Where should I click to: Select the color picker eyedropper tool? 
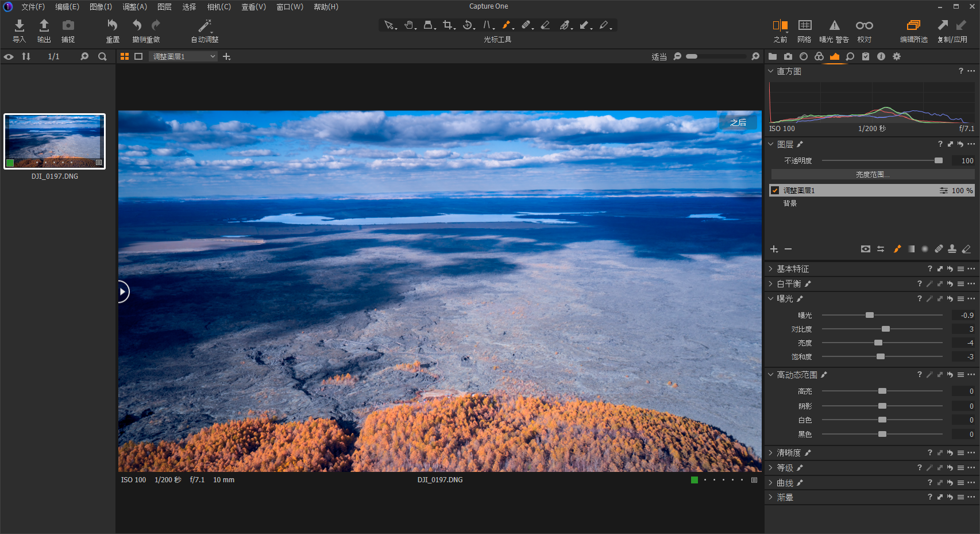(565, 25)
